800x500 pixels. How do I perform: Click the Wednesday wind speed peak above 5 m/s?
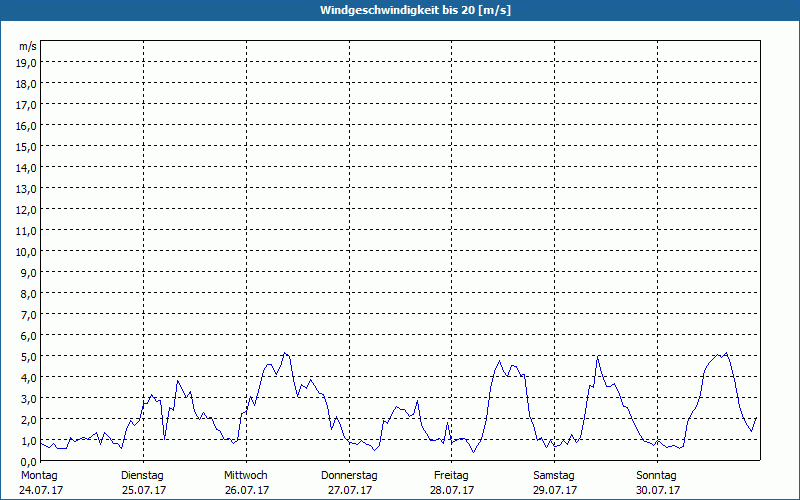285,353
